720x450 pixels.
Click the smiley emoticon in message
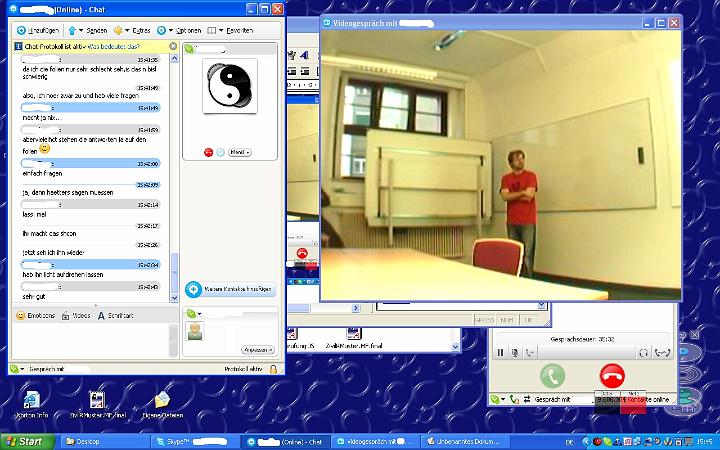click(x=45, y=148)
